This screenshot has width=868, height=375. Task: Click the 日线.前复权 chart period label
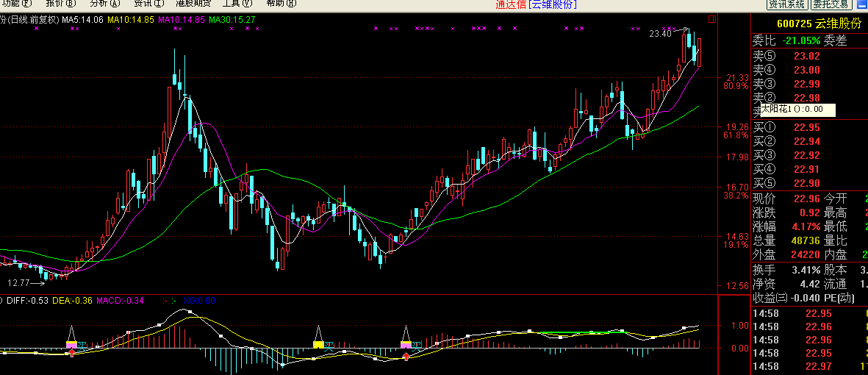pos(32,19)
